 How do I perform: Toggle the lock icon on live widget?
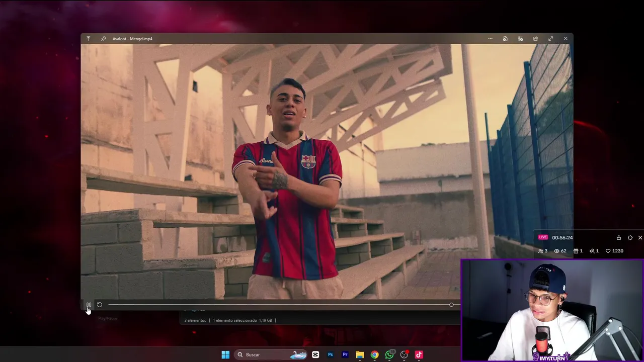click(x=619, y=238)
